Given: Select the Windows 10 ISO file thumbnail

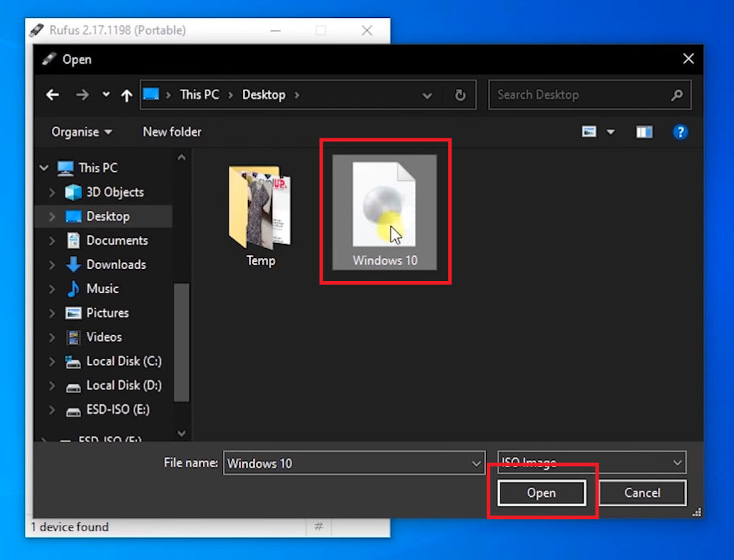Looking at the screenshot, I should click(385, 208).
